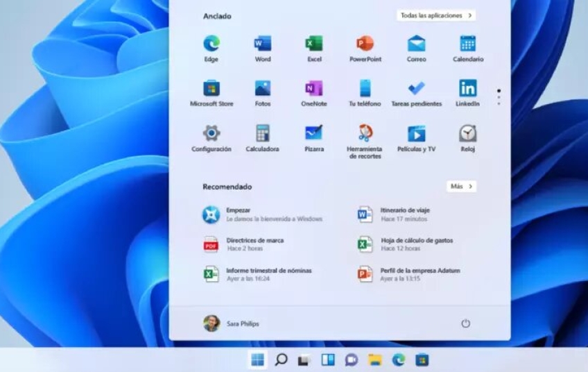Launch Excel from the pinned section
The image size is (588, 372).
(x=314, y=44)
